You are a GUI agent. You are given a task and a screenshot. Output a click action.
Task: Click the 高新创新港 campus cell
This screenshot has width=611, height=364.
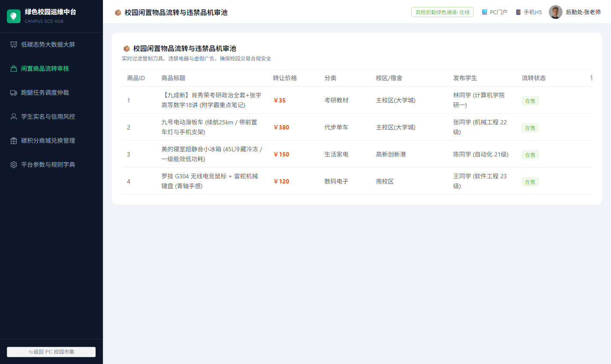coord(391,154)
